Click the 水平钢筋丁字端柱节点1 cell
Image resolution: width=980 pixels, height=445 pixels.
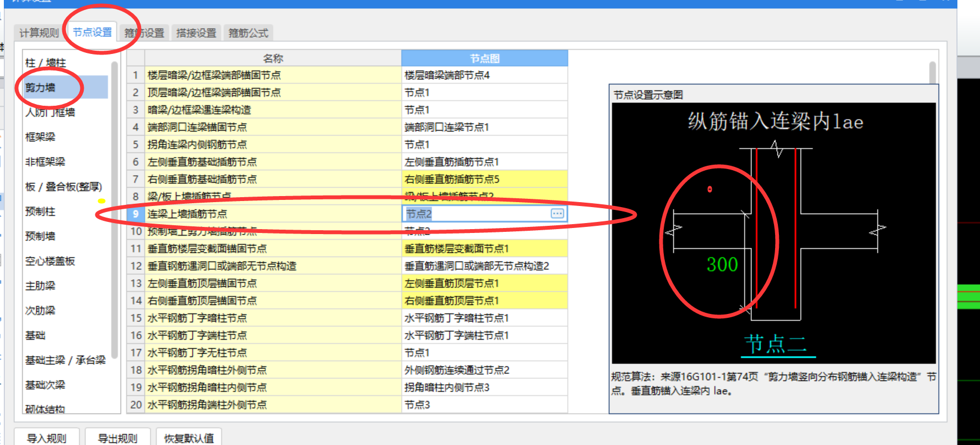click(485, 335)
